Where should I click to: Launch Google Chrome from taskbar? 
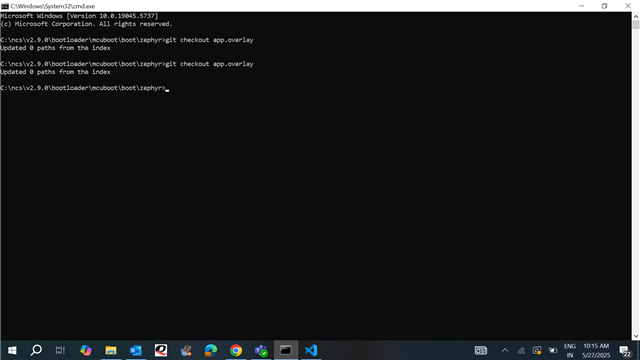click(236, 350)
